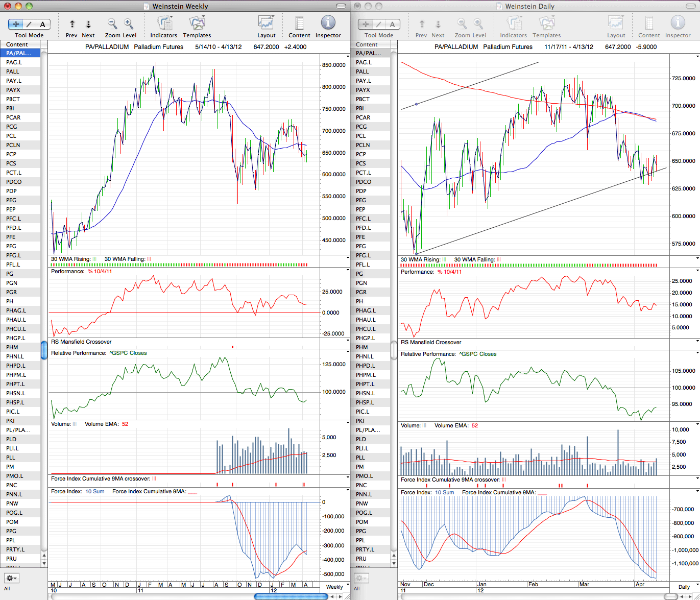Open the Layout menu in Weekly toolbar
Viewport: 700px width, 600px height.
[266, 23]
